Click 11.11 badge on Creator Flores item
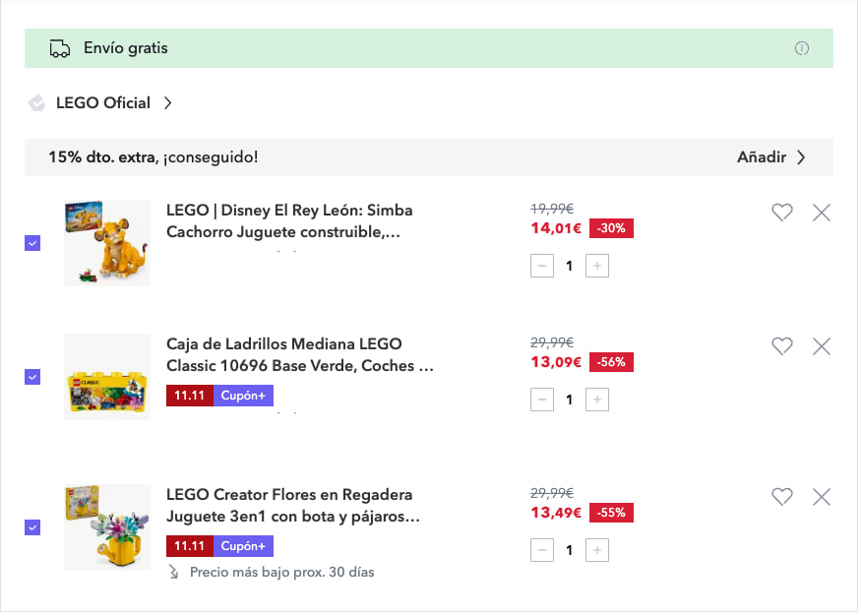Screen dimensions: 862x616 pyautogui.click(x=189, y=546)
